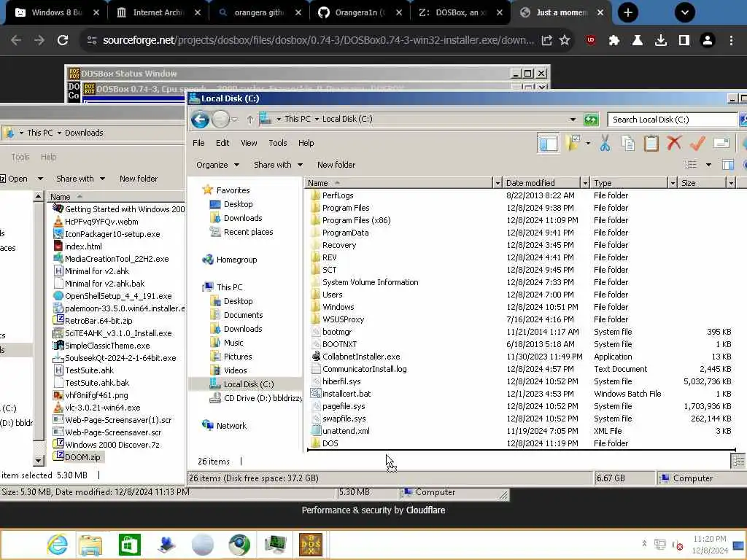747x560 pixels.
Task: Click the orange checkmark Properties icon
Action: point(697,143)
